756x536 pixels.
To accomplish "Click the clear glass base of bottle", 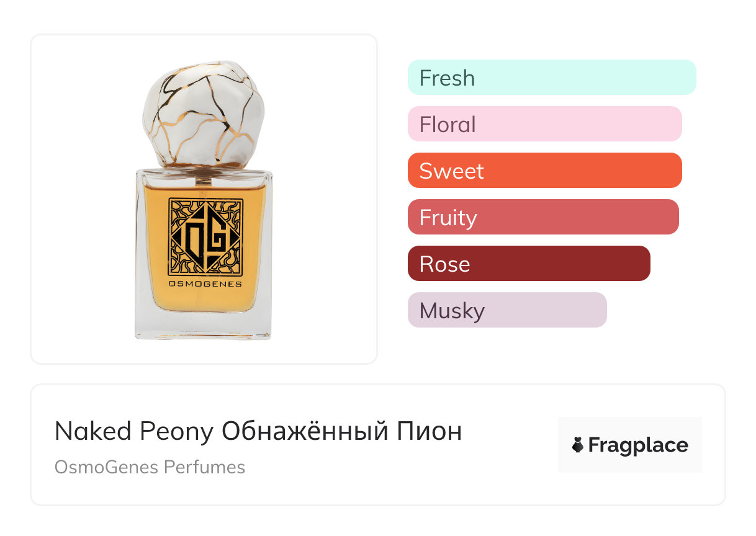I will (x=204, y=326).
